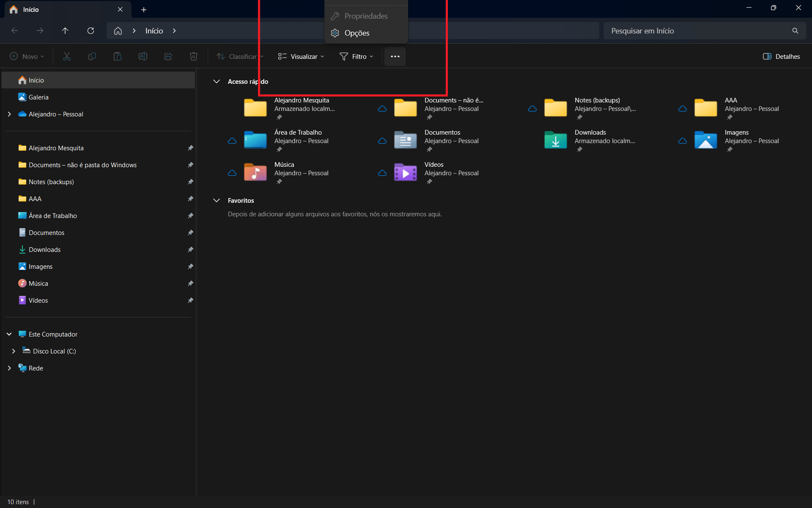The height and width of the screenshot is (508, 812).
Task: Open the Visualizar dropdown
Action: [x=300, y=56]
